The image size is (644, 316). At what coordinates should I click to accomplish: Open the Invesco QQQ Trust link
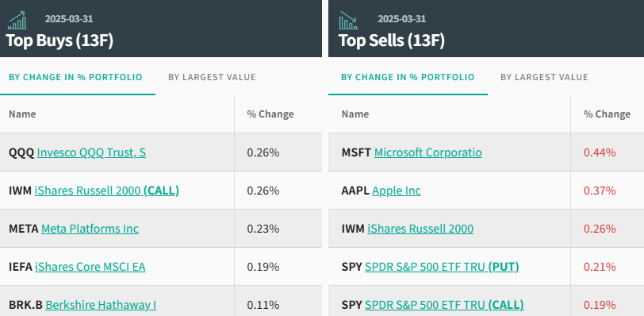click(91, 152)
